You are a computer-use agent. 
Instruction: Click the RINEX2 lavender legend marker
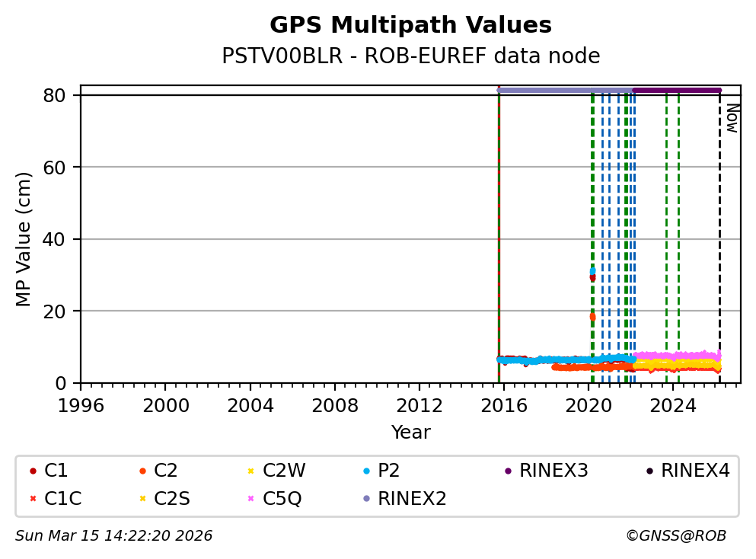click(366, 499)
